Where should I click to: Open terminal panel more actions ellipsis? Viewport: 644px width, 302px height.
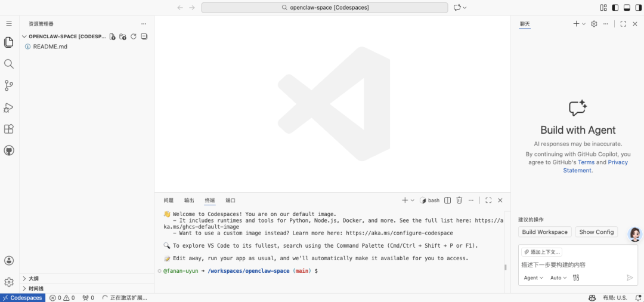coord(471,200)
